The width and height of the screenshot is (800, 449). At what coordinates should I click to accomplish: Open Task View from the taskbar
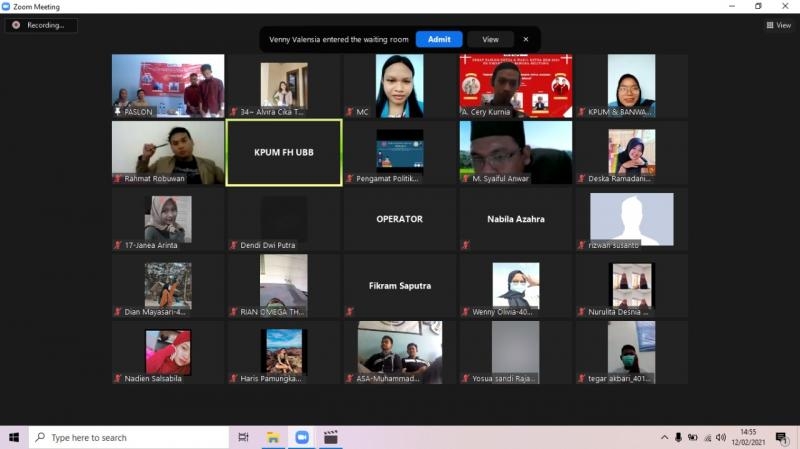coord(243,437)
